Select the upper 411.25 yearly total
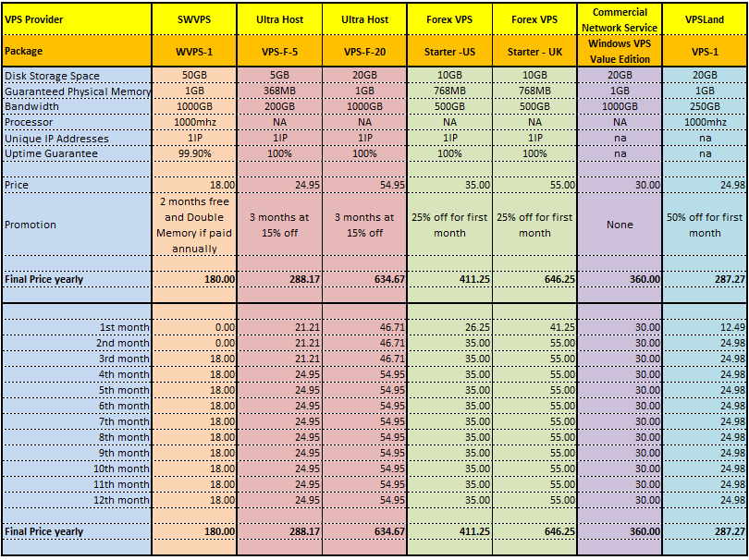This screenshot has height=560, width=749. 449,279
